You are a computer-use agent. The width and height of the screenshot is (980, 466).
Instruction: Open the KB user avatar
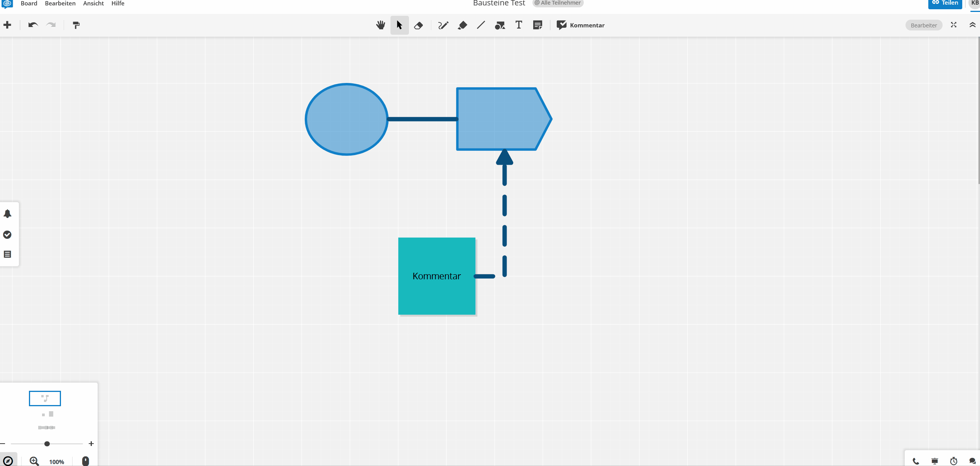pos(975,3)
